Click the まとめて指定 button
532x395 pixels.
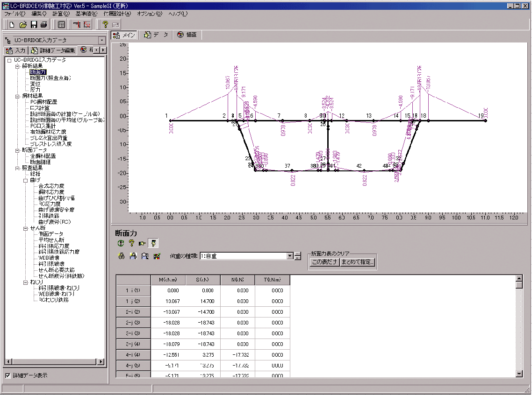[x=358, y=262]
